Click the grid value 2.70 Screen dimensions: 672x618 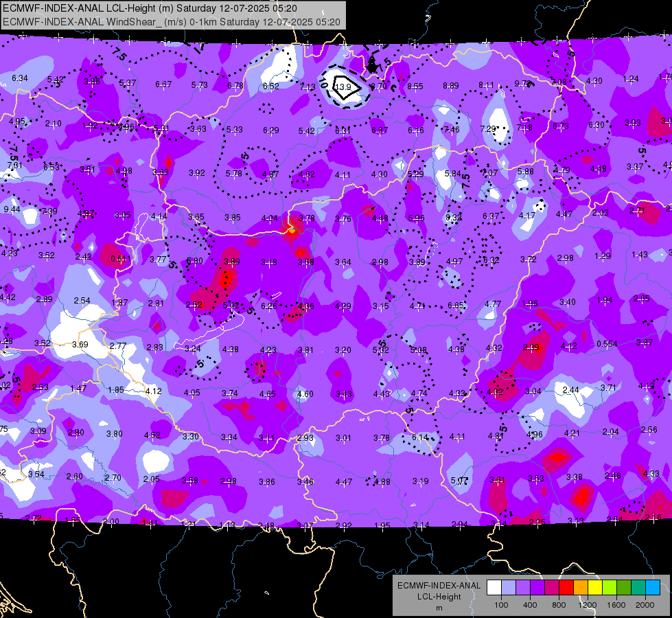[x=113, y=478]
